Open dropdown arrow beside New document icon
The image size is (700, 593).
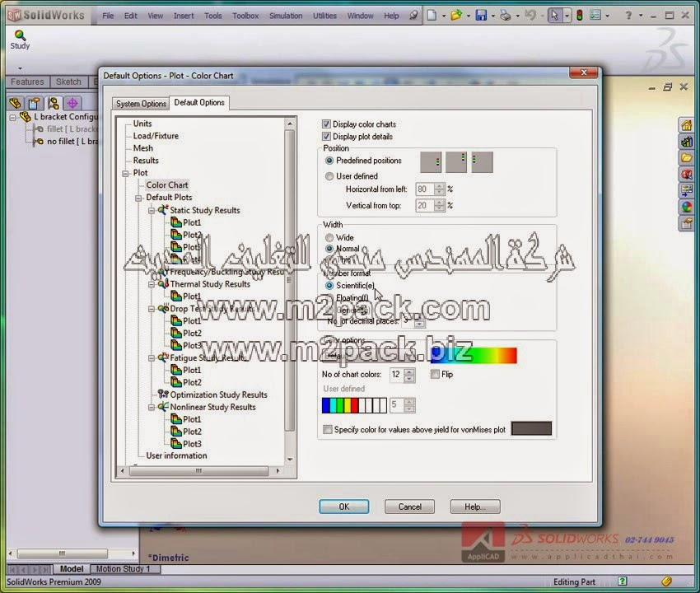443,16
